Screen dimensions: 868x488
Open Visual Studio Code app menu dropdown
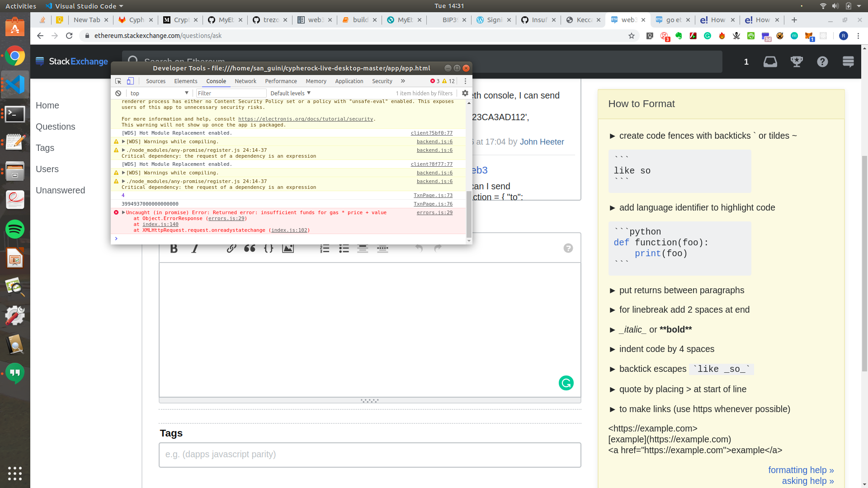[x=85, y=6]
